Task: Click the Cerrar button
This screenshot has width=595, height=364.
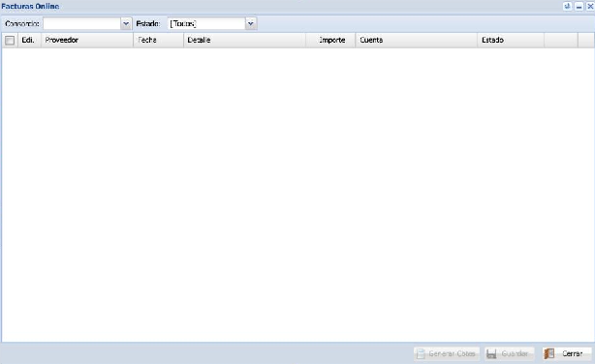Action: click(567, 353)
